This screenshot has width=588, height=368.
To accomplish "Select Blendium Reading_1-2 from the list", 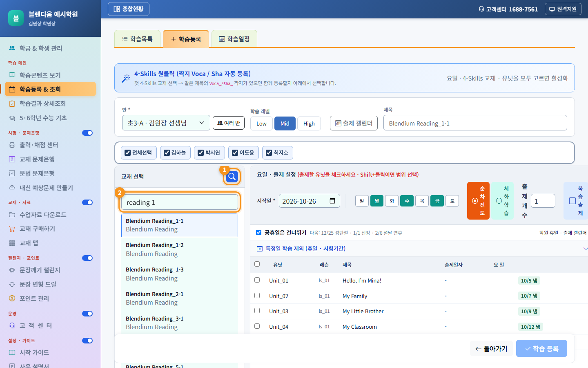I will (180, 249).
